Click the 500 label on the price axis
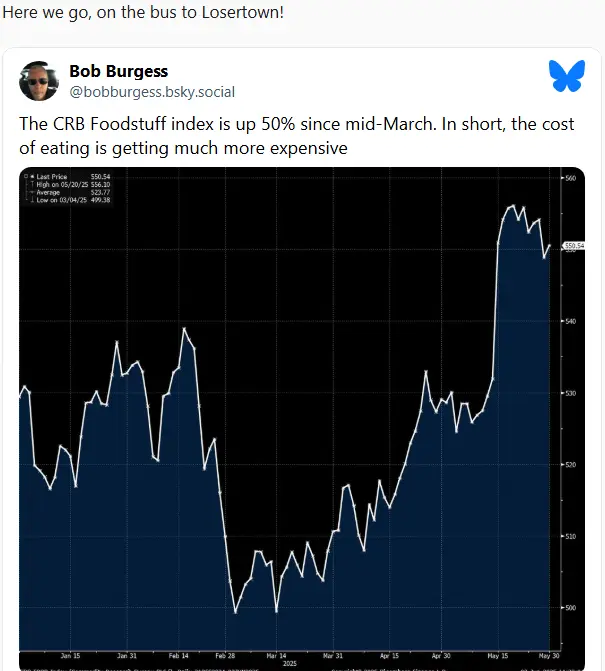605x671 pixels. [572, 607]
